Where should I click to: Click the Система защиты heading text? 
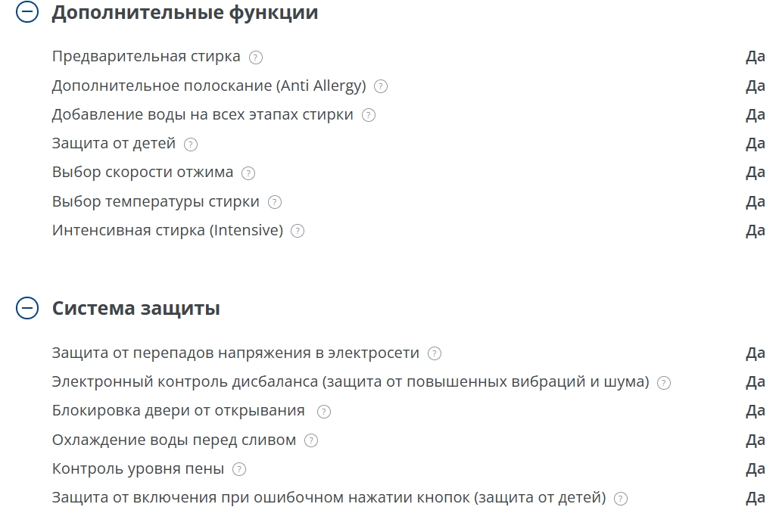136,308
